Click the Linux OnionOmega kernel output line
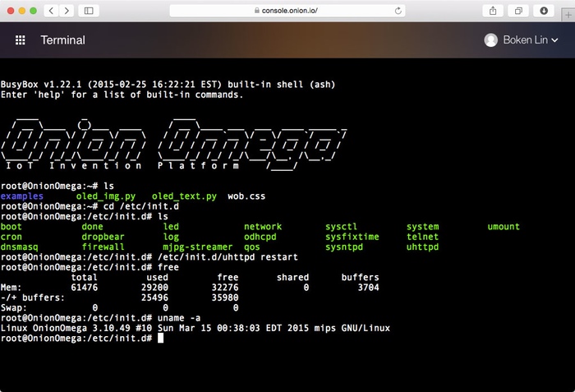The height and width of the screenshot is (392, 575). [195, 328]
